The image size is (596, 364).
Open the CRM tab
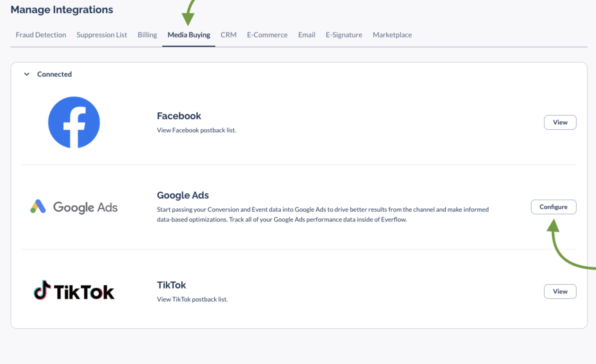[228, 35]
